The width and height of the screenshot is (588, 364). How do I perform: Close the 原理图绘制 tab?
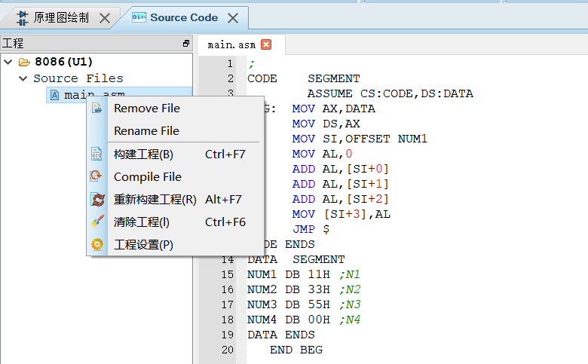coord(105,18)
